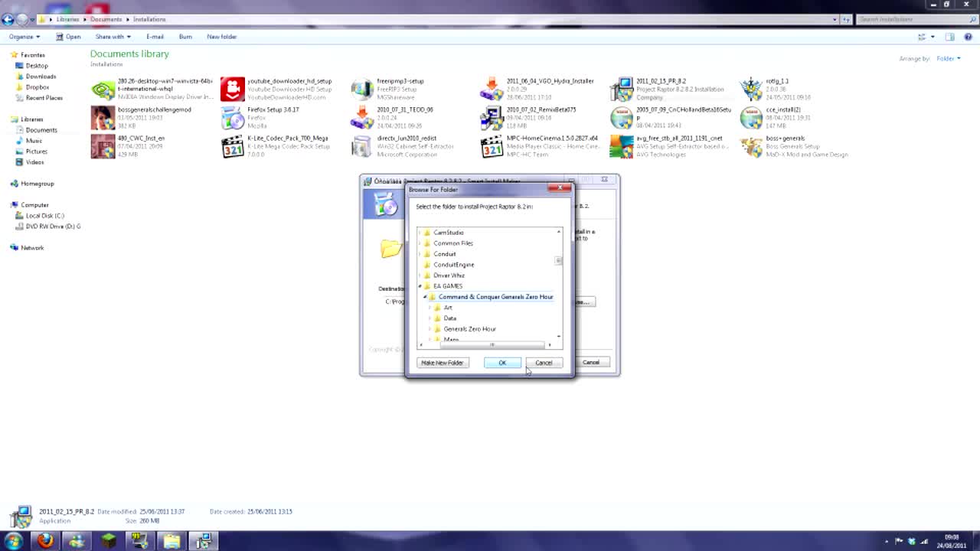
Task: Expand the Generals Zero Hour subfolder node
Action: 430,329
